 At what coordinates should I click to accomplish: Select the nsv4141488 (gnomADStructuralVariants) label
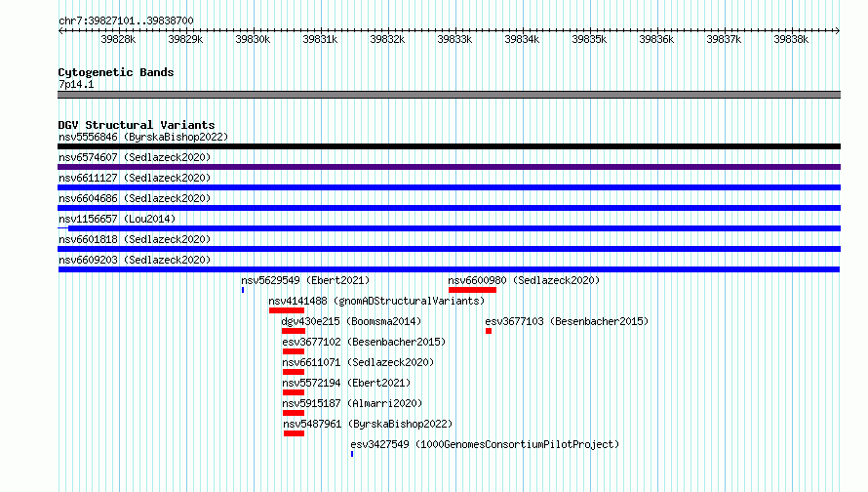point(377,301)
